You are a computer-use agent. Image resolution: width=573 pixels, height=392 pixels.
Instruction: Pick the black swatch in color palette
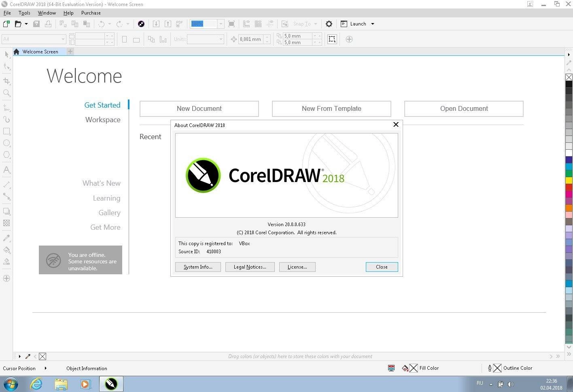click(x=569, y=84)
